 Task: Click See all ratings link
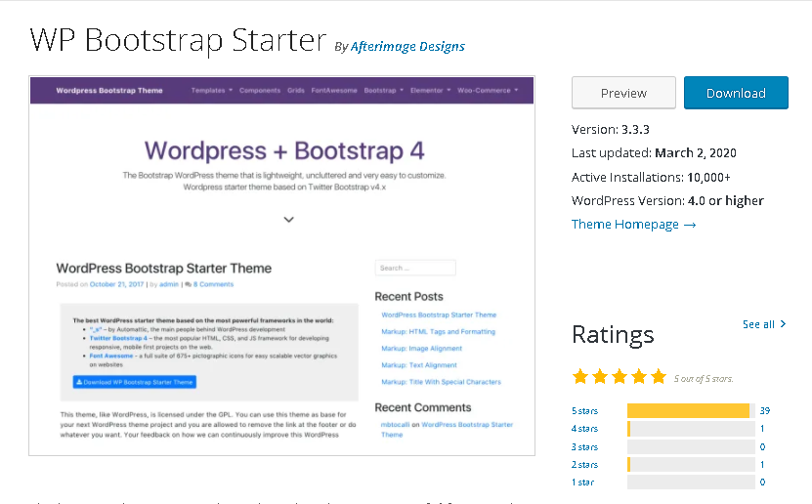(764, 324)
